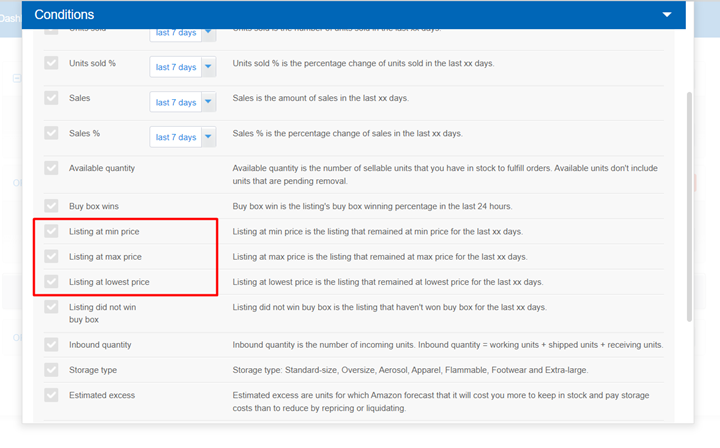Toggle Listing did not win buy box checkbox

click(51, 307)
